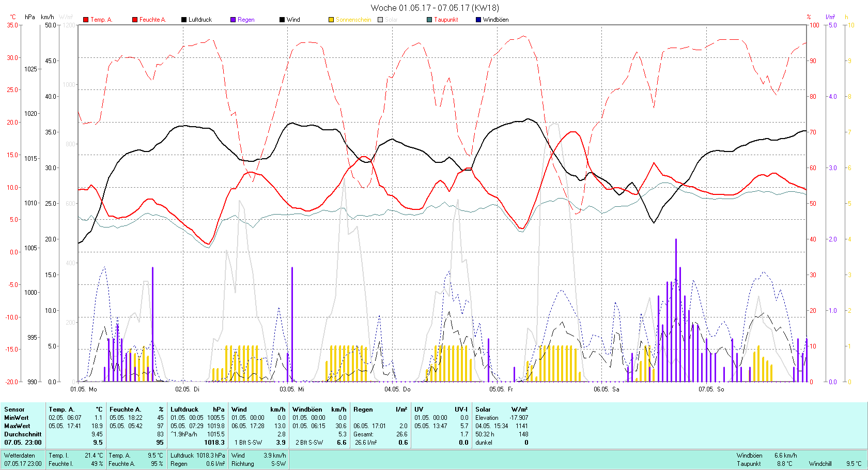
Task: Click the l/m² axis unit label at right
Action: pos(830,17)
